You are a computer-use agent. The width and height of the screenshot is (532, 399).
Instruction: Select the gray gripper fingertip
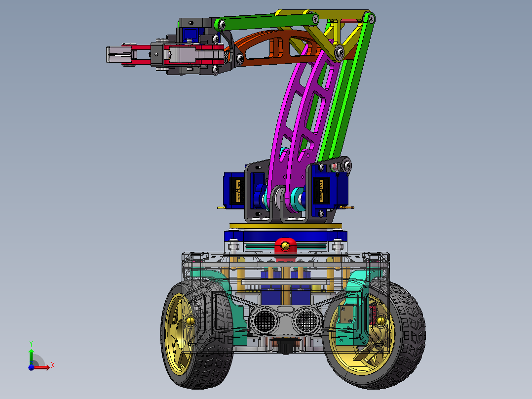(x=118, y=54)
